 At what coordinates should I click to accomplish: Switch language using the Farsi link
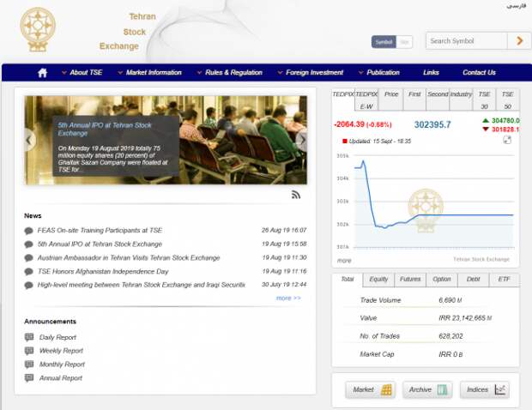coord(516,6)
